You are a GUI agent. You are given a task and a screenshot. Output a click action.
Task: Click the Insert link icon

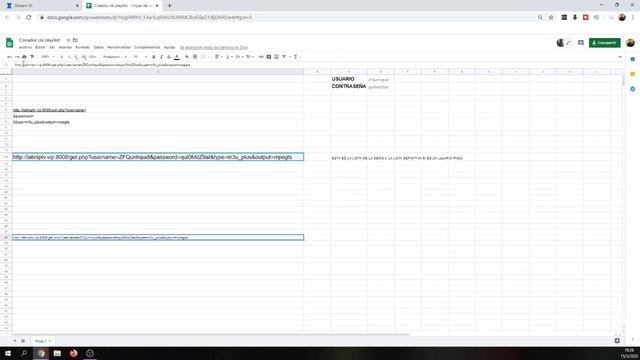261,57
